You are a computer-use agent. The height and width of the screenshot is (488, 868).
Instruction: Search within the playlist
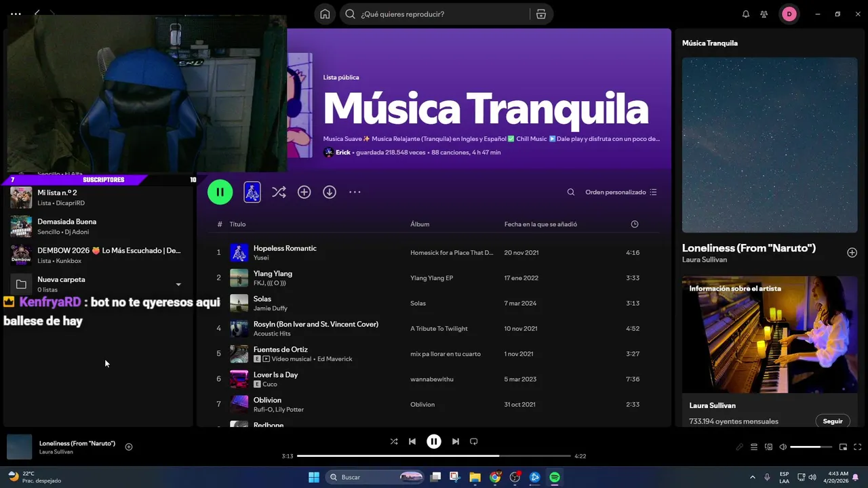pos(571,192)
